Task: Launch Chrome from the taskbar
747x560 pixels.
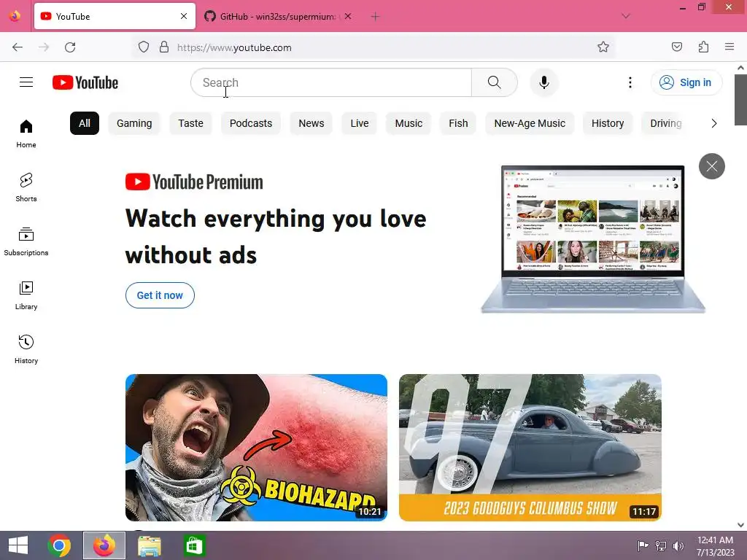Action: click(59, 545)
